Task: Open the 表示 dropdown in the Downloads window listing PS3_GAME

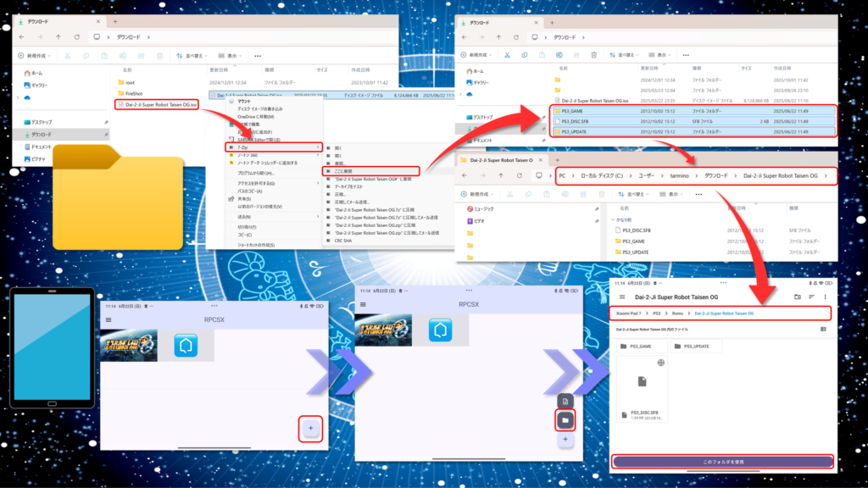Action: [x=659, y=55]
